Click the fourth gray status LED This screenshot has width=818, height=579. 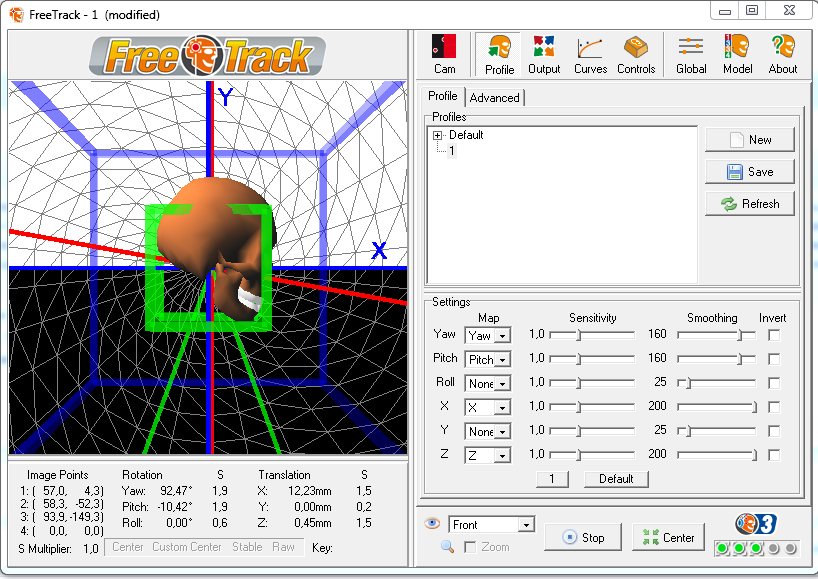[774, 548]
